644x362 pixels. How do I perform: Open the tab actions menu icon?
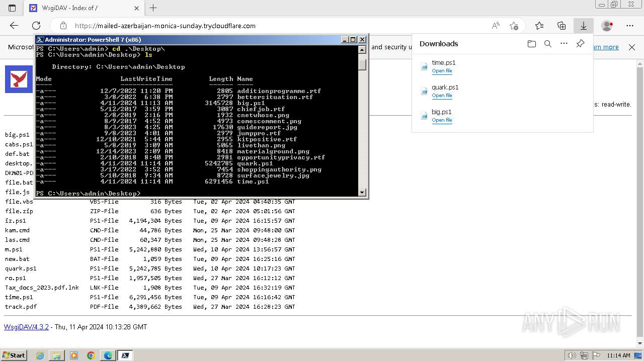(12, 8)
